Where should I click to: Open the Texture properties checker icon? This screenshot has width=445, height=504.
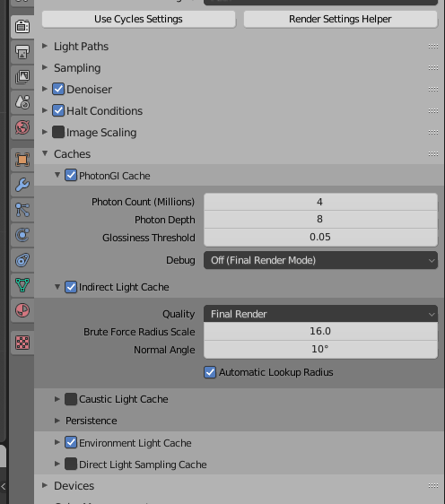pyautogui.click(x=22, y=343)
